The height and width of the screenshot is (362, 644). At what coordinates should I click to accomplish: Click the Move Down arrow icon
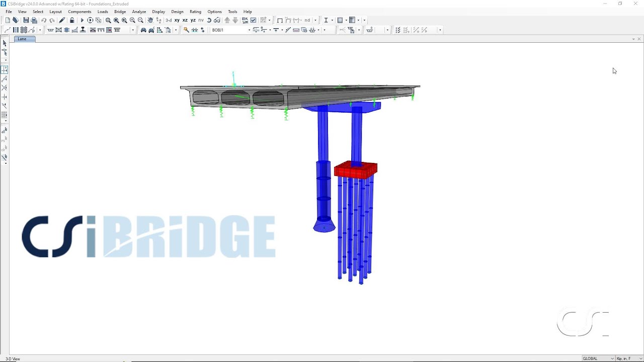[235, 20]
